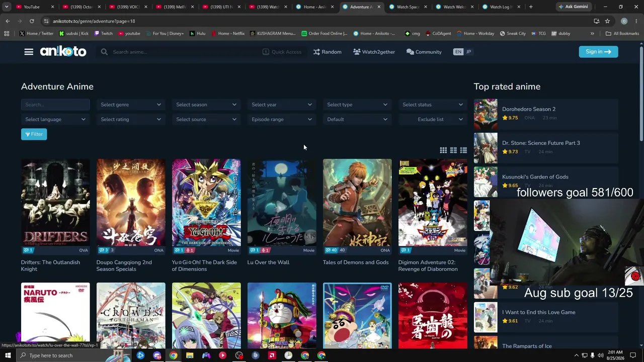Expand the Episode range dropdown
The image size is (644, 362).
(x=282, y=119)
